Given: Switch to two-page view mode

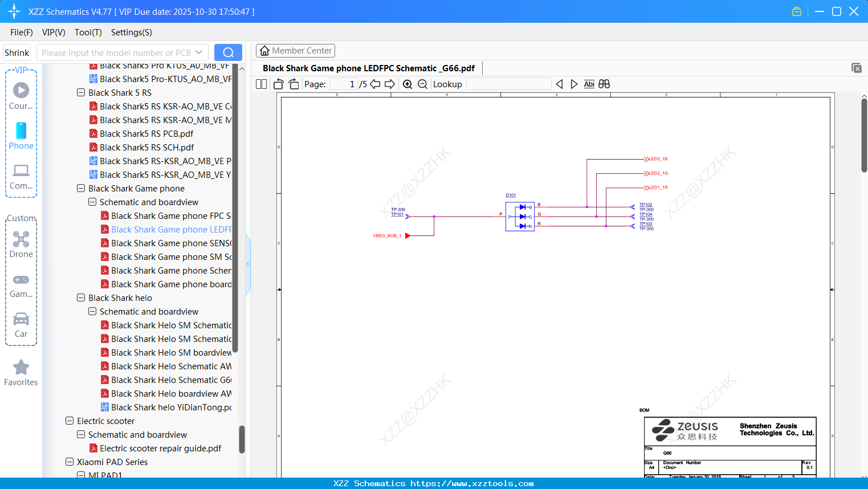Looking at the screenshot, I should coord(260,84).
